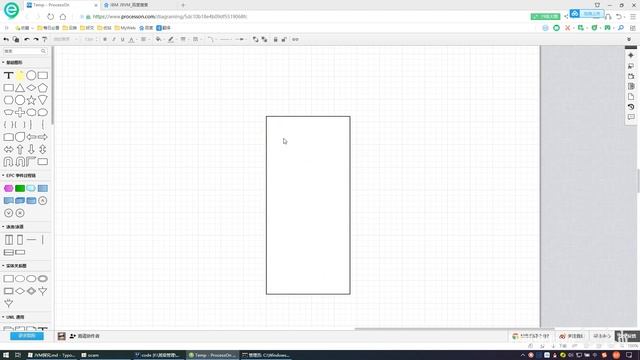This screenshot has width=640, height=360.
Task: Select the yellow note shape
Action: [x=20, y=75]
